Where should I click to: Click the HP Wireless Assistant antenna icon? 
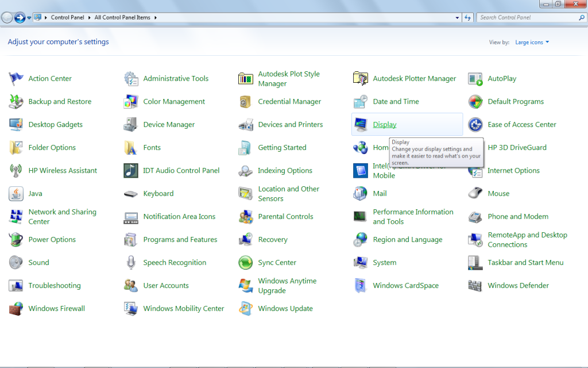[16, 170]
